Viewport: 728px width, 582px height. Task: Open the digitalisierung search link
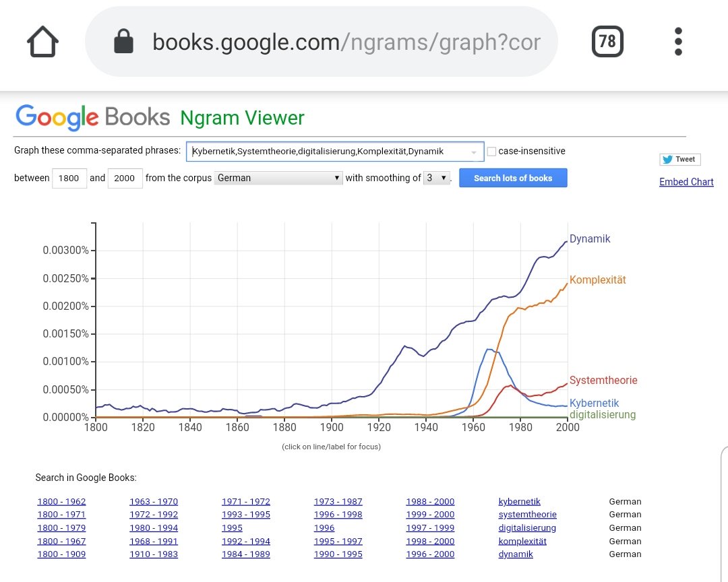click(527, 527)
